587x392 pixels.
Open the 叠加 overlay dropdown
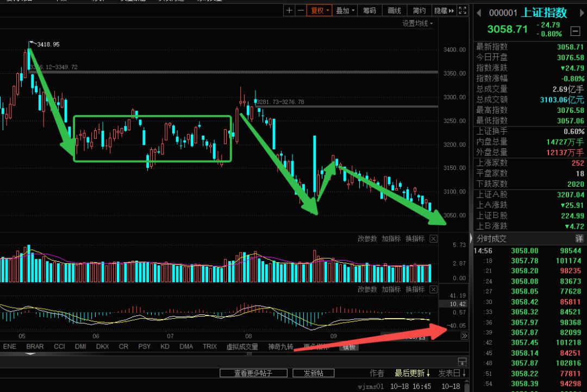click(x=345, y=10)
